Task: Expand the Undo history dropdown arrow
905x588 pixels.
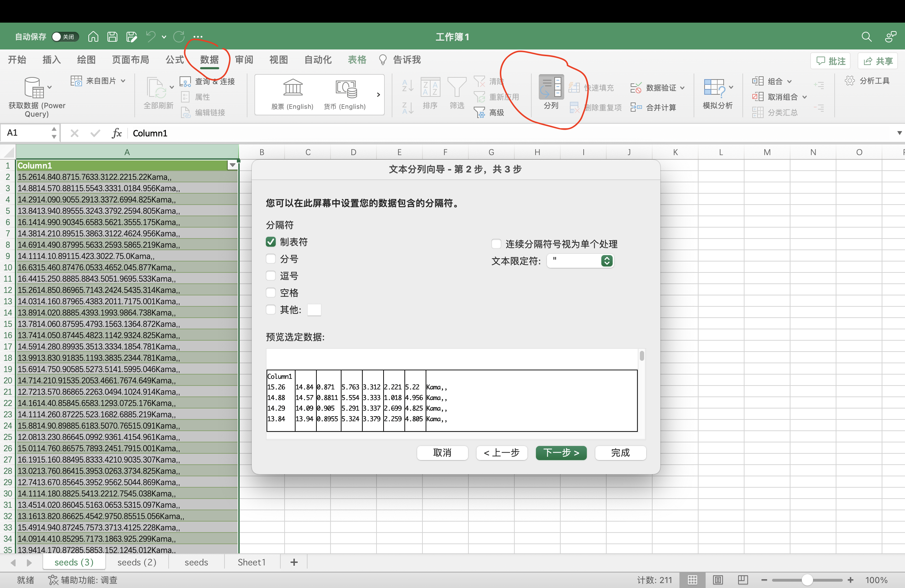Action: [164, 37]
